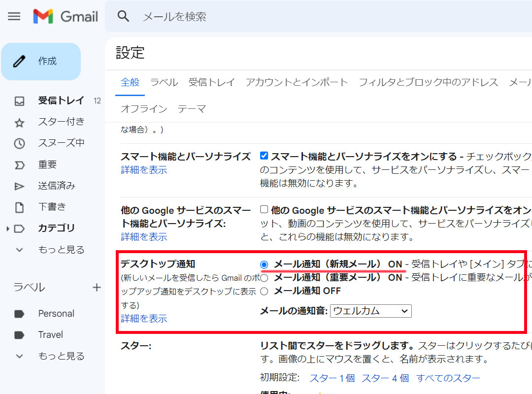Click カテゴリ text in sidebar
Screen dimensions: 532x394
click(x=56, y=228)
